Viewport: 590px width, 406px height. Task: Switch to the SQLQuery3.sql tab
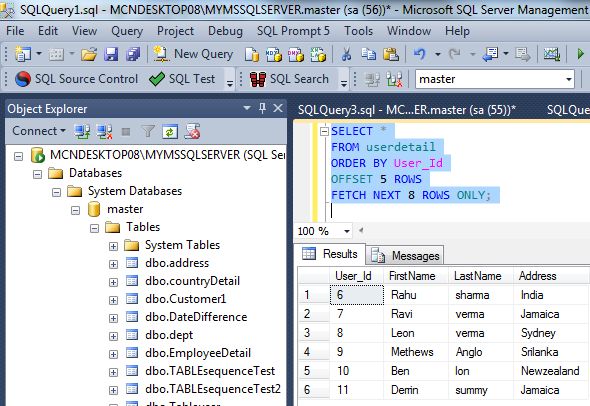406,109
